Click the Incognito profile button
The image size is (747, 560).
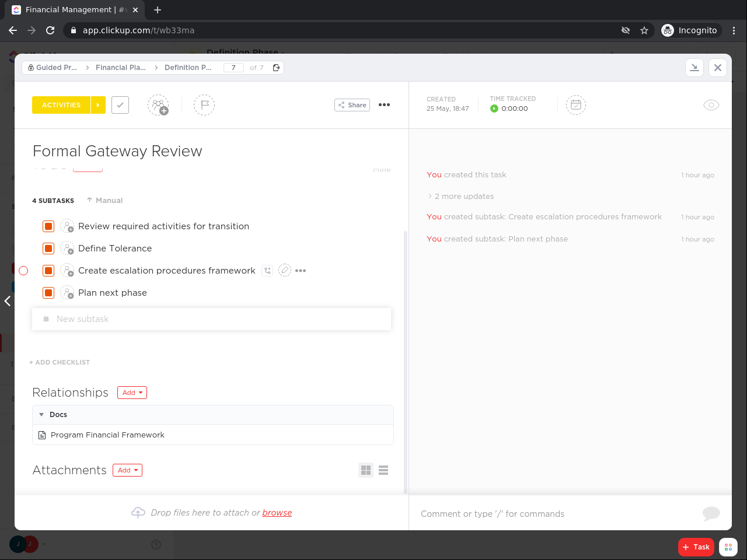point(691,30)
